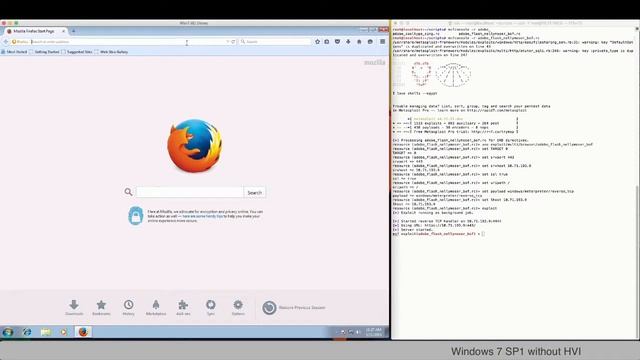640x360 pixels.
Task: Open the History shortcut on start page
Action: tap(129, 307)
